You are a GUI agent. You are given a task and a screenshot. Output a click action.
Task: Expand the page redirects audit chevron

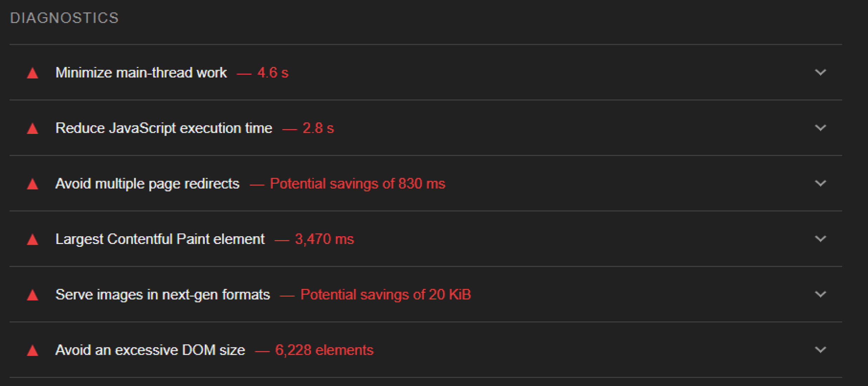pyautogui.click(x=820, y=183)
